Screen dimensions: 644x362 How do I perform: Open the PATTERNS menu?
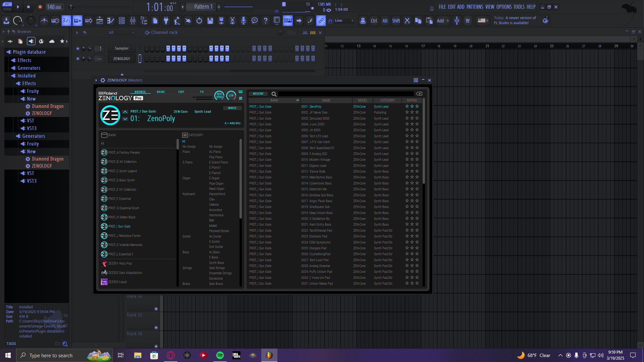point(475,7)
